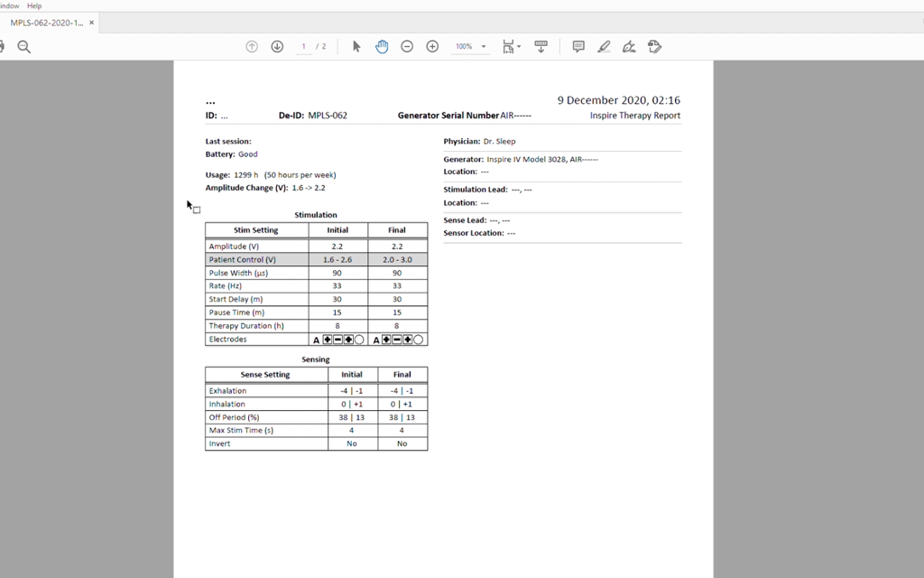This screenshot has height=578, width=924.
Task: Click the Pulse Width (µs) row label
Action: (x=238, y=273)
